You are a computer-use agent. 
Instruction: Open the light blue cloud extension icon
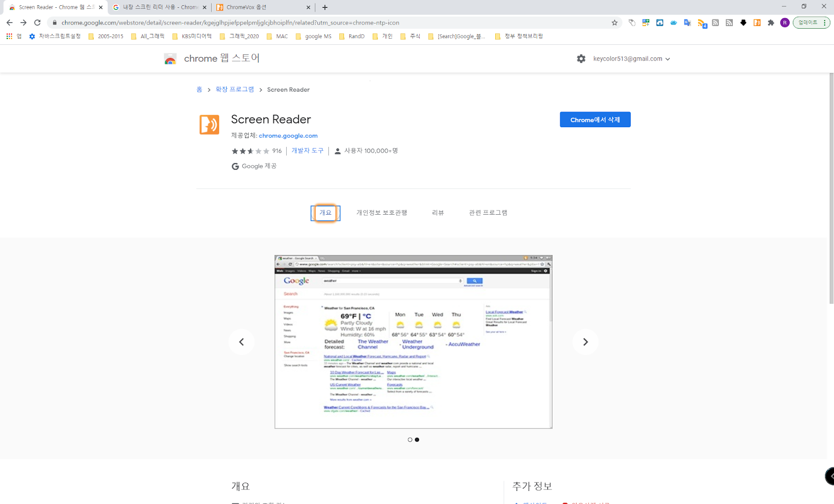coord(673,22)
